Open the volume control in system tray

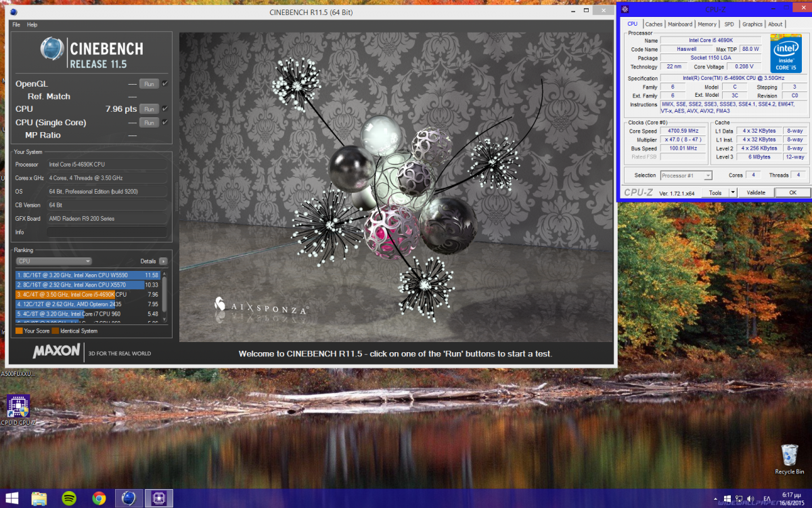(x=751, y=499)
